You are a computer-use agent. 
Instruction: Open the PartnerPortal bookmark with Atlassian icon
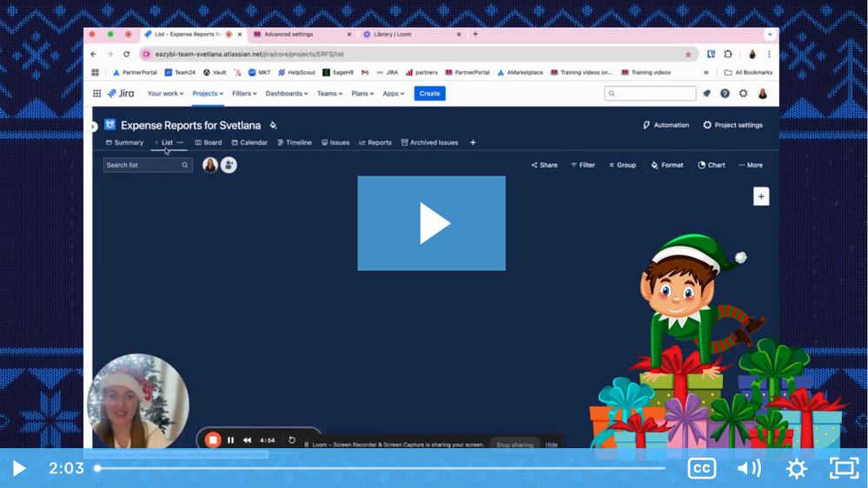click(135, 72)
